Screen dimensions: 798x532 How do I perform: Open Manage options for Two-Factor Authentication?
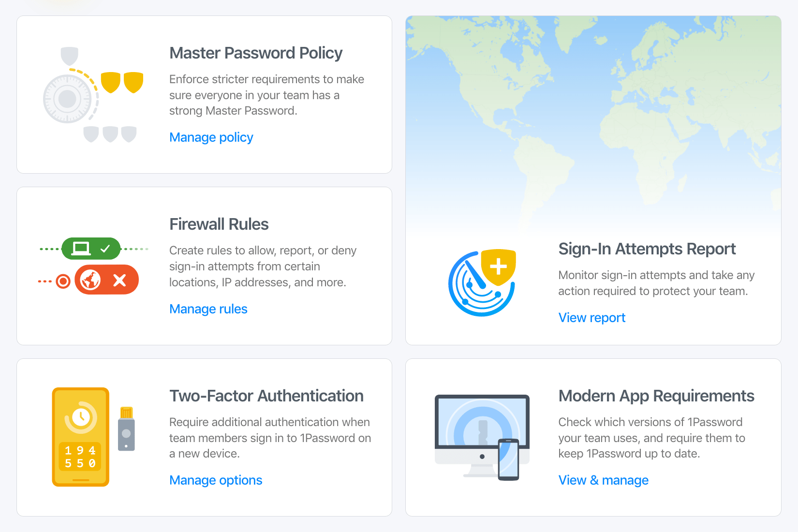[x=216, y=480]
